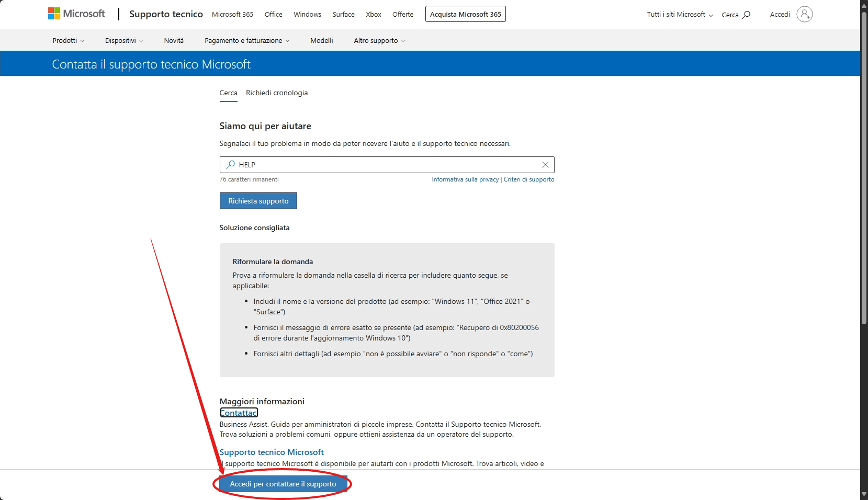Open the account profile icon
The image size is (868, 500).
point(804,14)
